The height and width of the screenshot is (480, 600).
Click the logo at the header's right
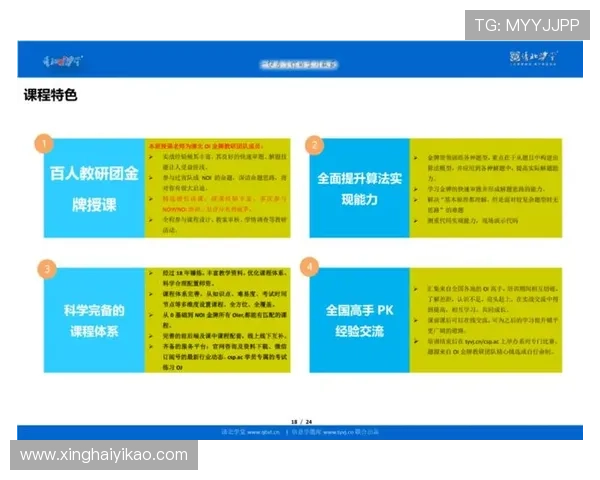(533, 58)
